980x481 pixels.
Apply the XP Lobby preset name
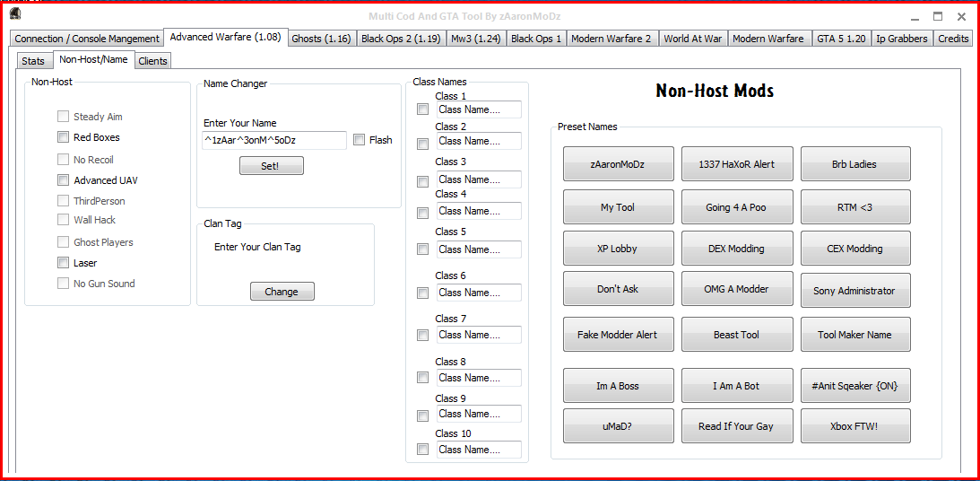pos(618,249)
